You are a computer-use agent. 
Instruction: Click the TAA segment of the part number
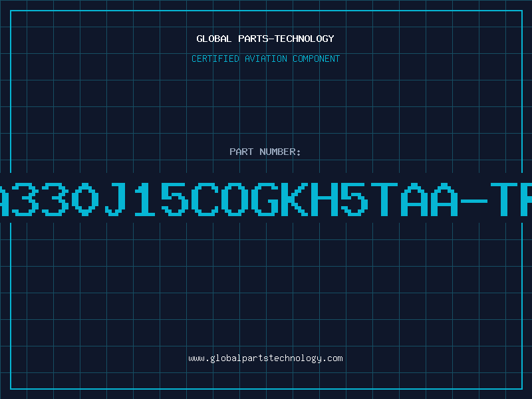(414, 199)
